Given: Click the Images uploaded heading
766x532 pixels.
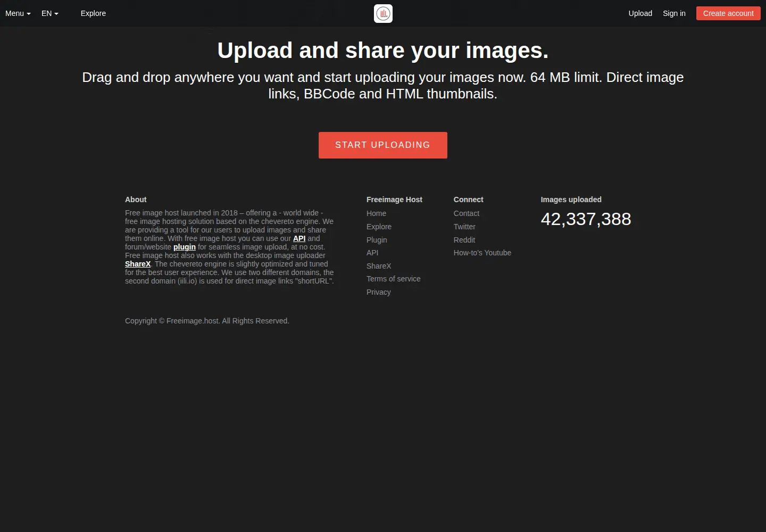Looking at the screenshot, I should pos(571,199).
